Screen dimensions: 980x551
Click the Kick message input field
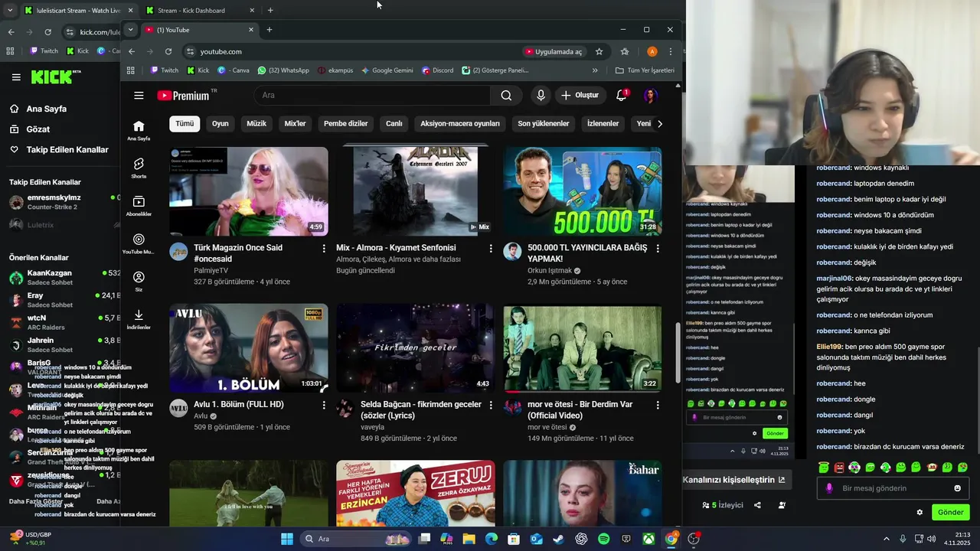(x=893, y=488)
